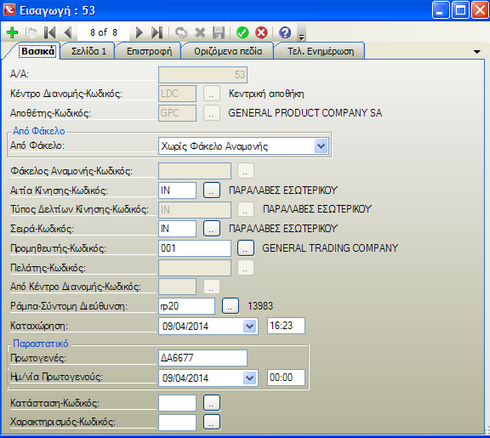The width and height of the screenshot is (490, 438).
Task: Click the grey X delete icon
Action: point(200,33)
